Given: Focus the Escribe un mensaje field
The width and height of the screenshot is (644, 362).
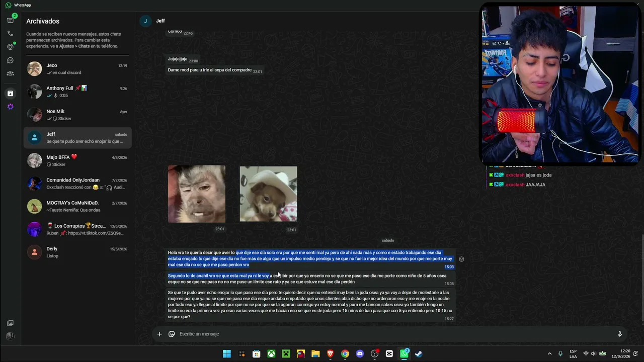Looking at the screenshot, I should pyautogui.click(x=395, y=334).
